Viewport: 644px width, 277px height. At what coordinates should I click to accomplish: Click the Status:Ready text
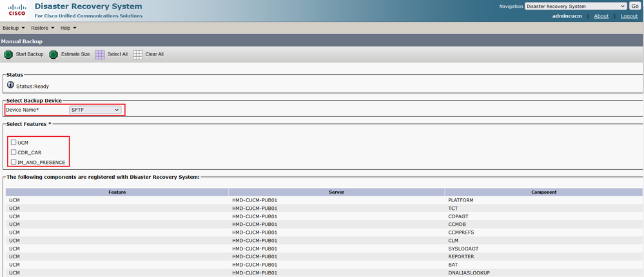click(32, 87)
